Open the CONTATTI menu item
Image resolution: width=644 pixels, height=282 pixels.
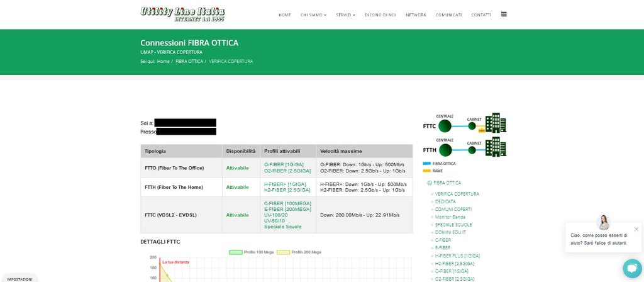(x=481, y=15)
